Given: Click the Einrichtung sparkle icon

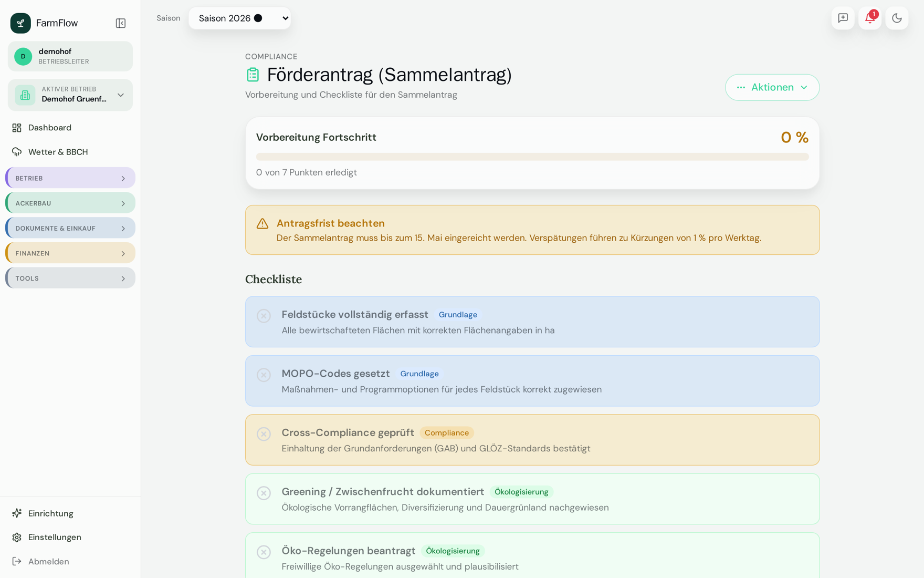Looking at the screenshot, I should (17, 513).
